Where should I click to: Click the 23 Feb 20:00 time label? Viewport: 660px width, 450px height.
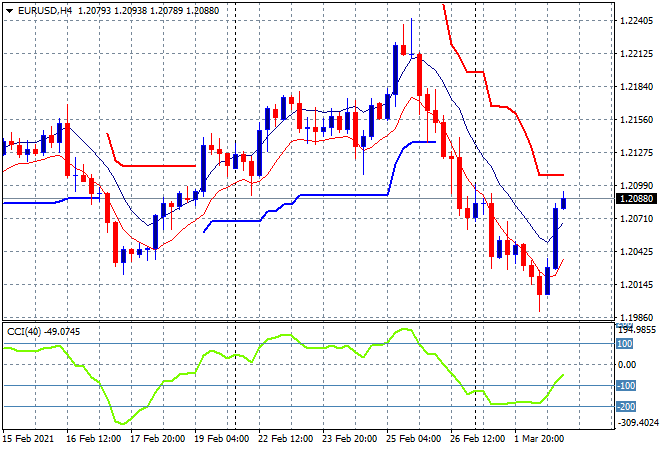pyautogui.click(x=349, y=439)
